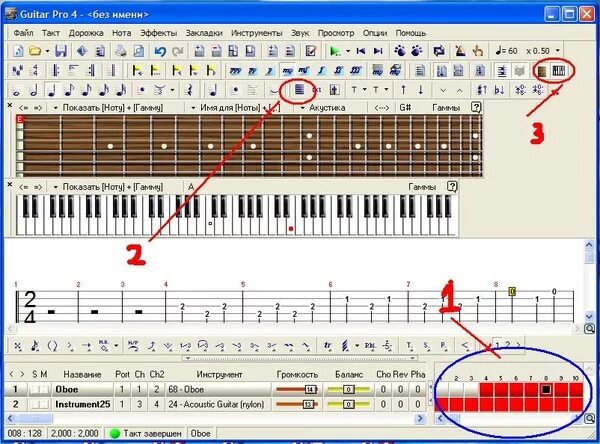This screenshot has width=600, height=444.
Task: Click the down arrow stroke icon
Action: tap(421, 90)
